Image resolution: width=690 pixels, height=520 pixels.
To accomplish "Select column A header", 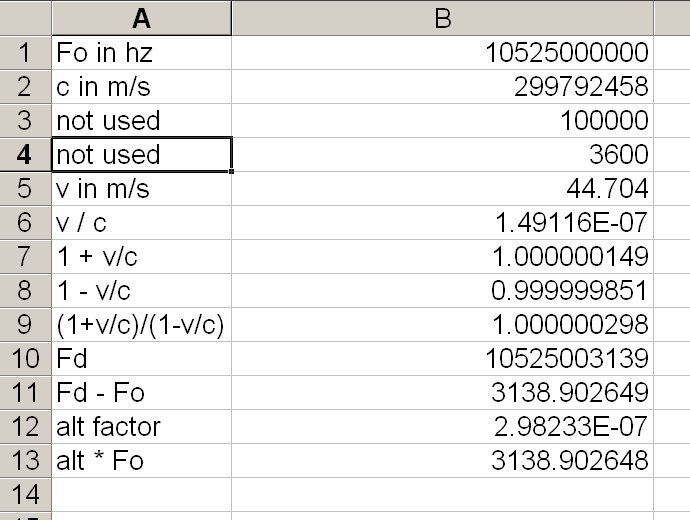I will pyautogui.click(x=141, y=17).
